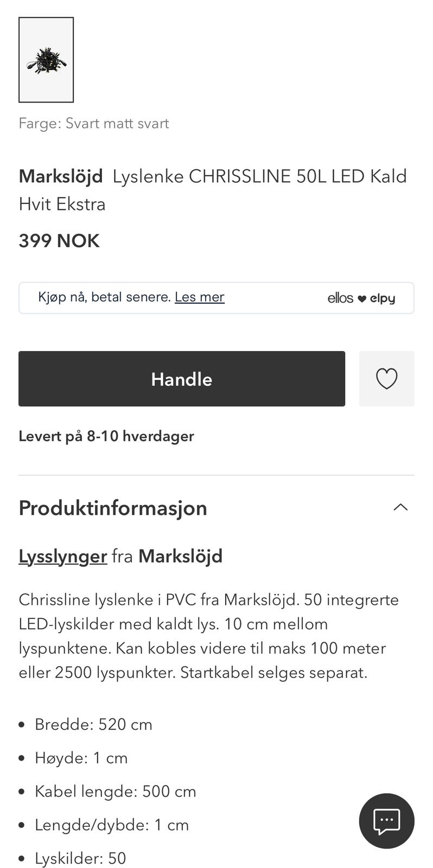The width and height of the screenshot is (433, 868).
Task: Click Markslöjd brand name in product title
Action: [x=61, y=176]
